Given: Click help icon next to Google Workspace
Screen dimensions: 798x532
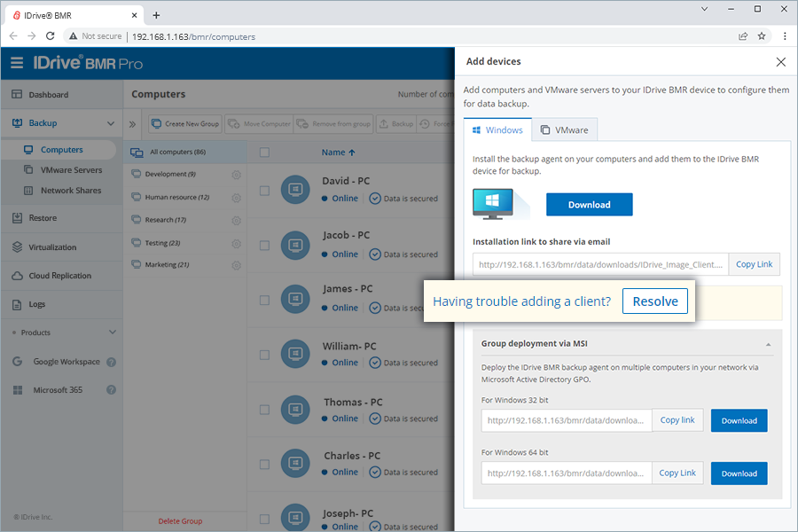Looking at the screenshot, I should coord(111,362).
